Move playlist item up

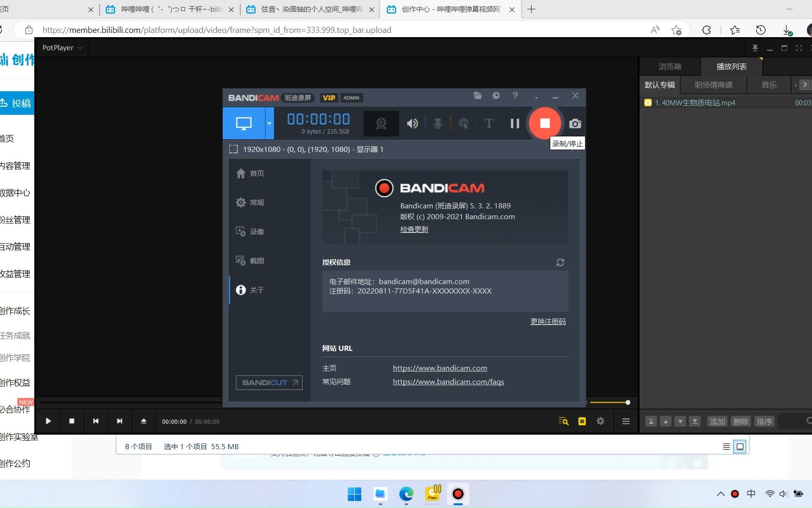point(666,421)
